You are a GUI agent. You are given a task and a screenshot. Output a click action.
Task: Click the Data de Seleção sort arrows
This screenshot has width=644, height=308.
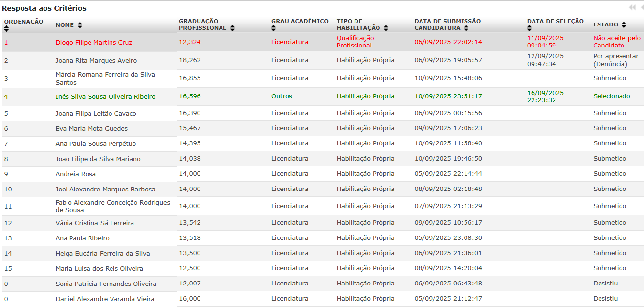530,29
